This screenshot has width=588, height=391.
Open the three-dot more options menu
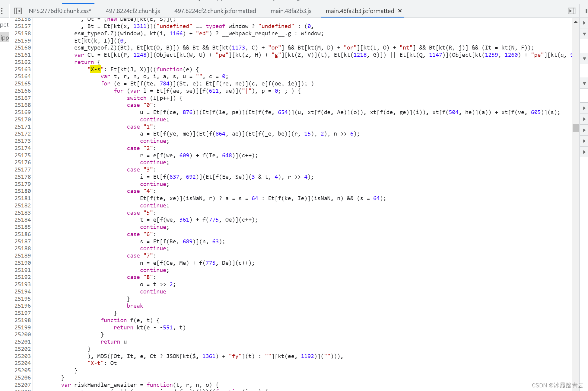tap(2, 11)
